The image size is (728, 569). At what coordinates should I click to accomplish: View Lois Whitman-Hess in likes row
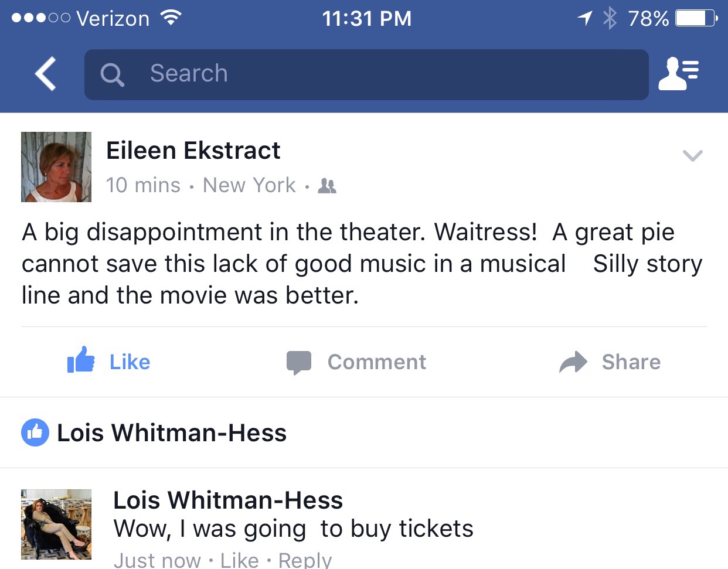coord(172,433)
